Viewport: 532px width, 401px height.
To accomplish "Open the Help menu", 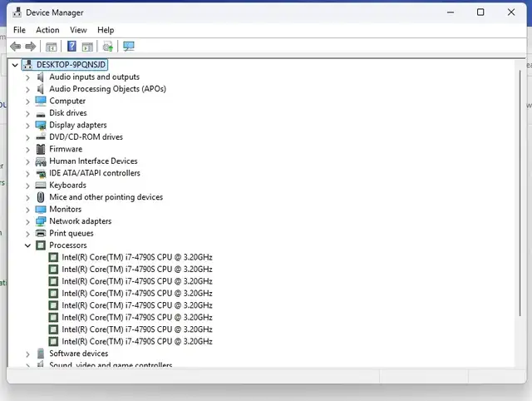I will [106, 30].
